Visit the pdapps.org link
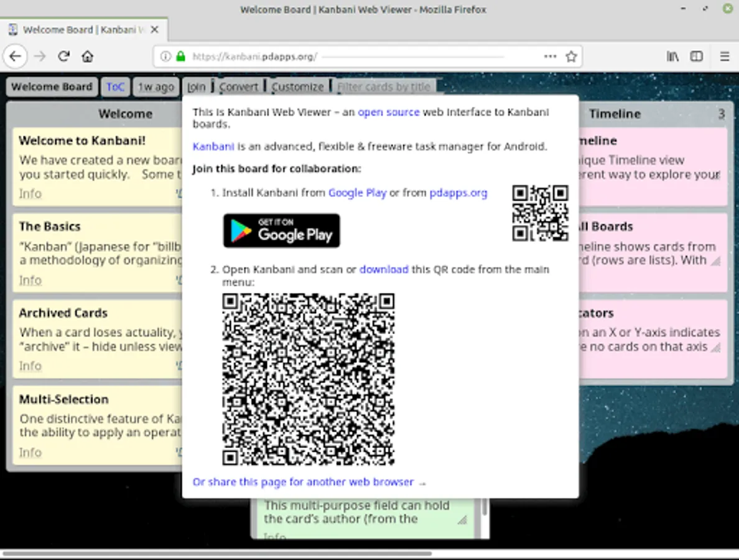 458,193
